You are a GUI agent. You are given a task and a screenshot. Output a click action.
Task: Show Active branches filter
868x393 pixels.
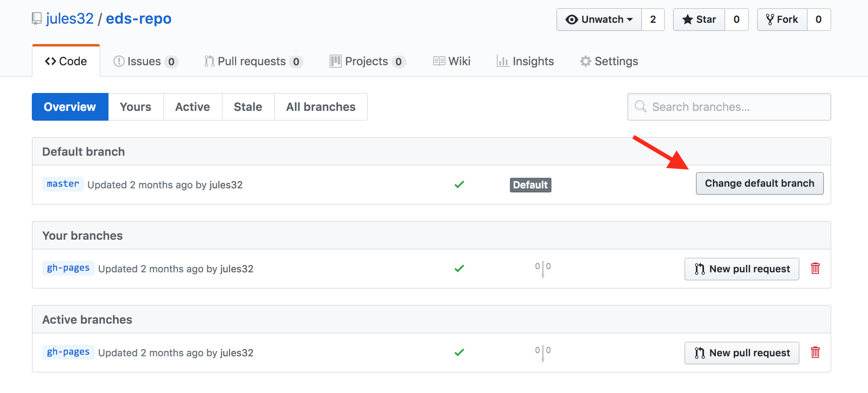[193, 107]
